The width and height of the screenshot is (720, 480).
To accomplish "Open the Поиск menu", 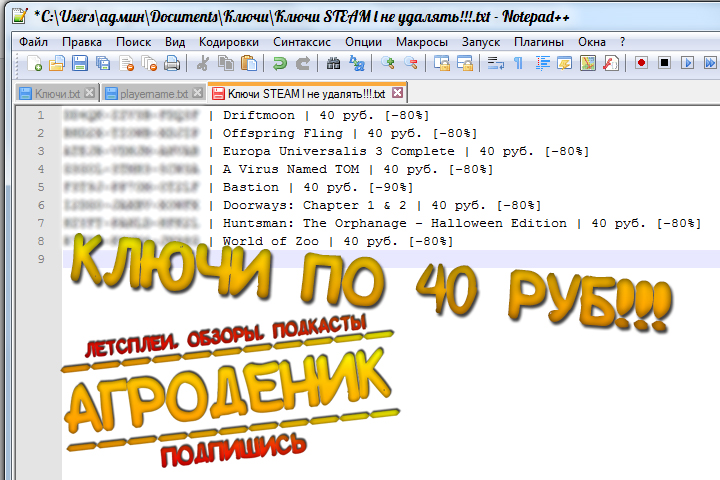I will [134, 42].
